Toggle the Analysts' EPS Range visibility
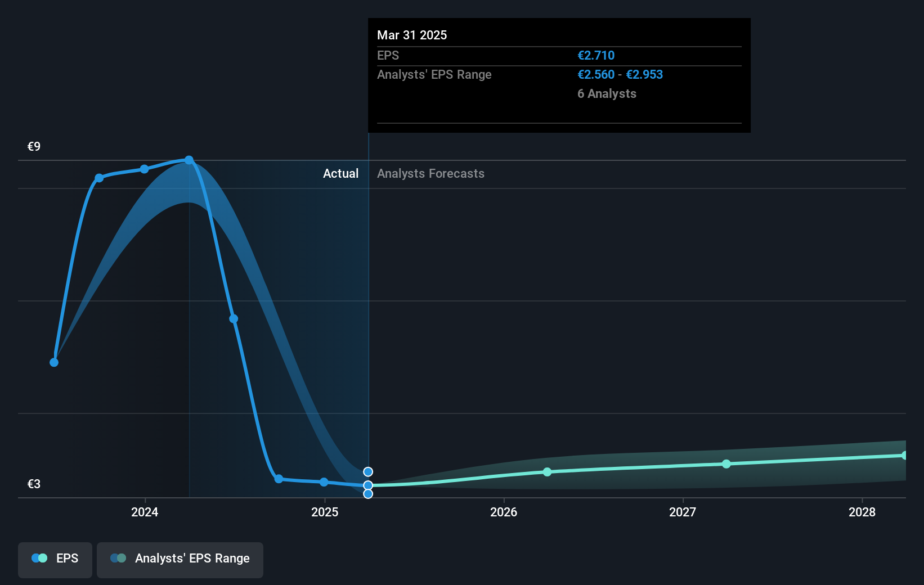The width and height of the screenshot is (924, 585). click(x=180, y=560)
